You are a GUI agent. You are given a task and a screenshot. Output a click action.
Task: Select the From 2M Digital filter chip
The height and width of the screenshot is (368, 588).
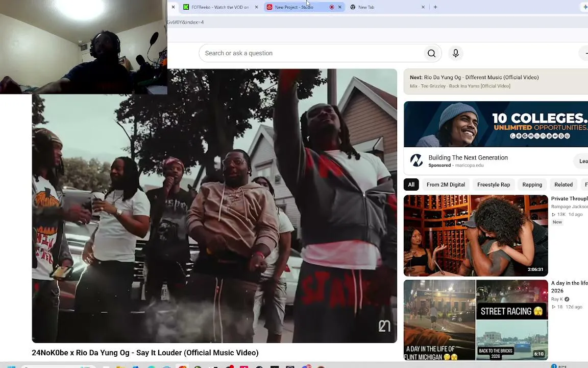click(x=446, y=185)
